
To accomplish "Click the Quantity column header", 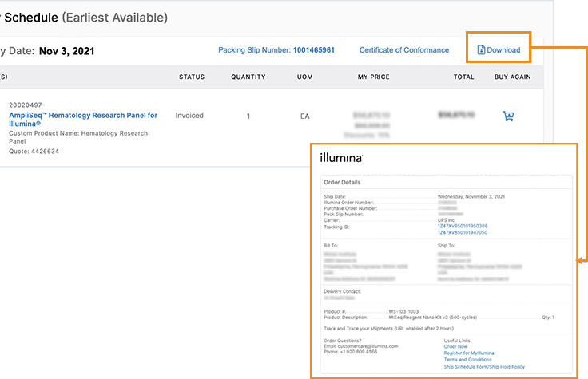I will tap(248, 77).
